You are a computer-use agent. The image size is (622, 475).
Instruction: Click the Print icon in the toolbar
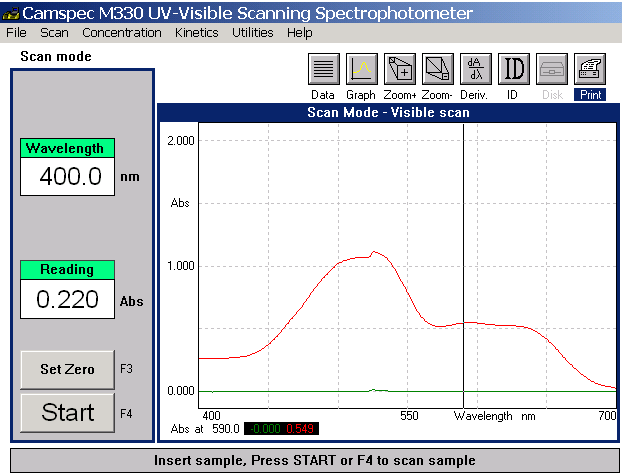590,69
